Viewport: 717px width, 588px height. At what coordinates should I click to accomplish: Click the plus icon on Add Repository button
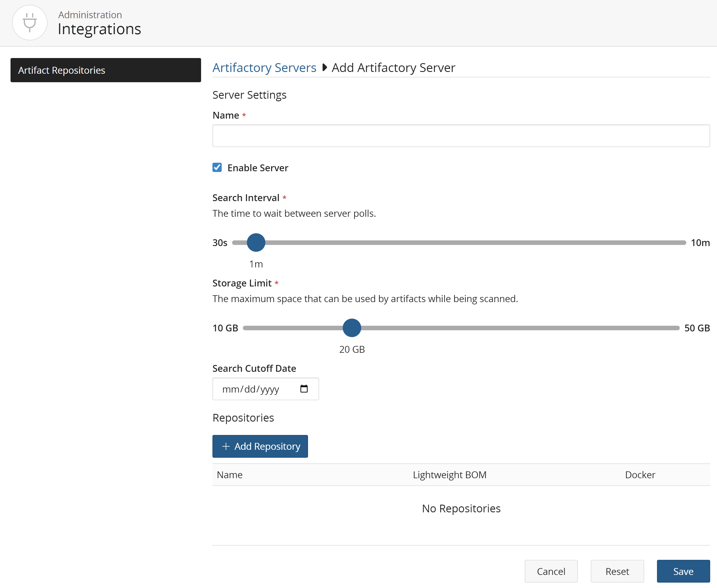pos(226,446)
